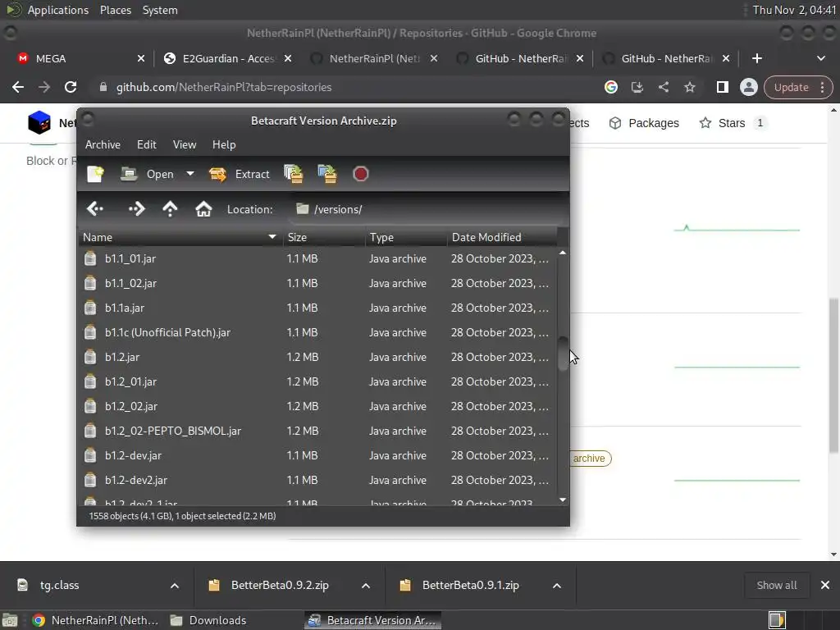Toggle Chrome side panel icon
The image size is (840, 630).
722,87
